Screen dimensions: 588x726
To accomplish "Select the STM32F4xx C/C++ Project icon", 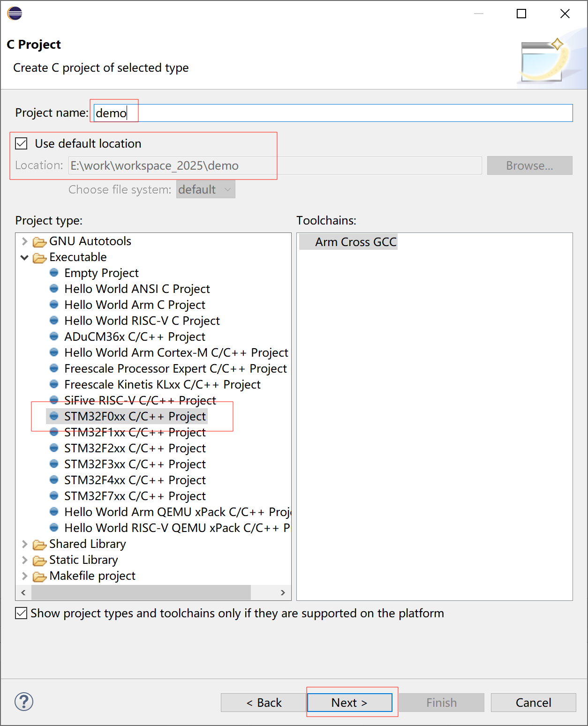I will coord(54,479).
